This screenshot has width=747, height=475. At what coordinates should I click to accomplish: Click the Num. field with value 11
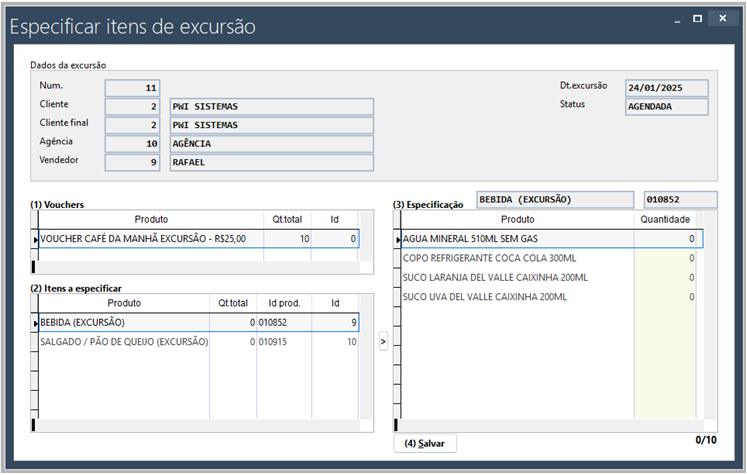(132, 88)
